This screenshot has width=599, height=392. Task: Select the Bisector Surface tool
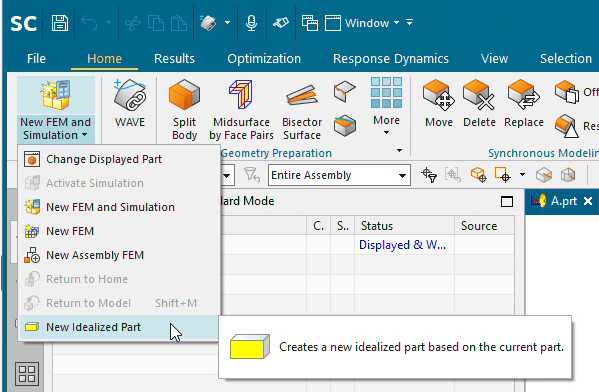pyautogui.click(x=302, y=110)
